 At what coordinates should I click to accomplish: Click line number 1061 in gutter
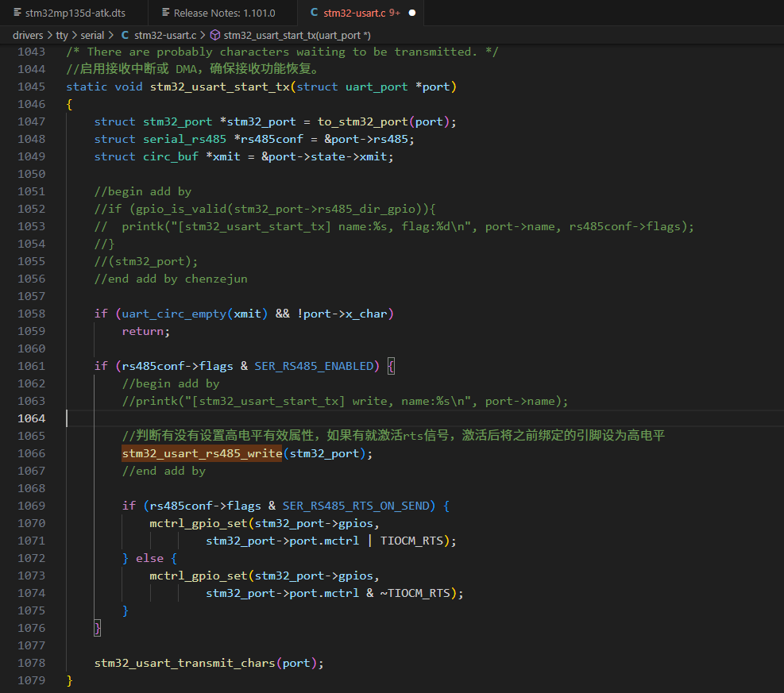click(x=31, y=366)
